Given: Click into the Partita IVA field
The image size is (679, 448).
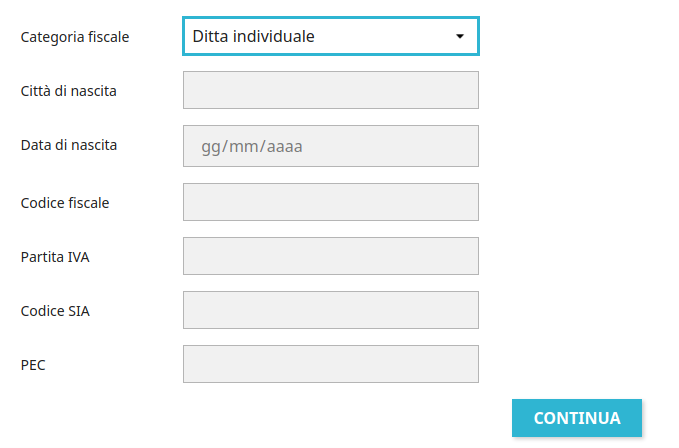Looking at the screenshot, I should (330, 256).
